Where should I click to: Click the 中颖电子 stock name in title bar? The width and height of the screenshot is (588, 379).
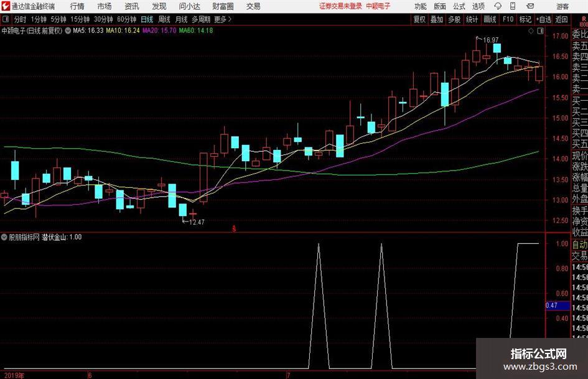[x=378, y=6]
